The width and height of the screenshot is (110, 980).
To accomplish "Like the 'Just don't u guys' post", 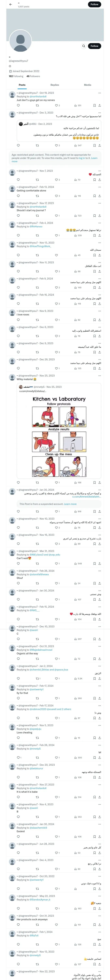I will click(x=56, y=105).
